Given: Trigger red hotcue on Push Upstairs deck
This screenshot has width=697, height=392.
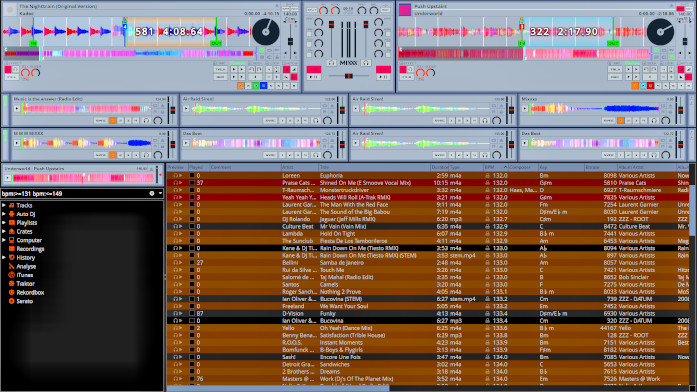Looking at the screenshot, I should click(x=650, y=85).
